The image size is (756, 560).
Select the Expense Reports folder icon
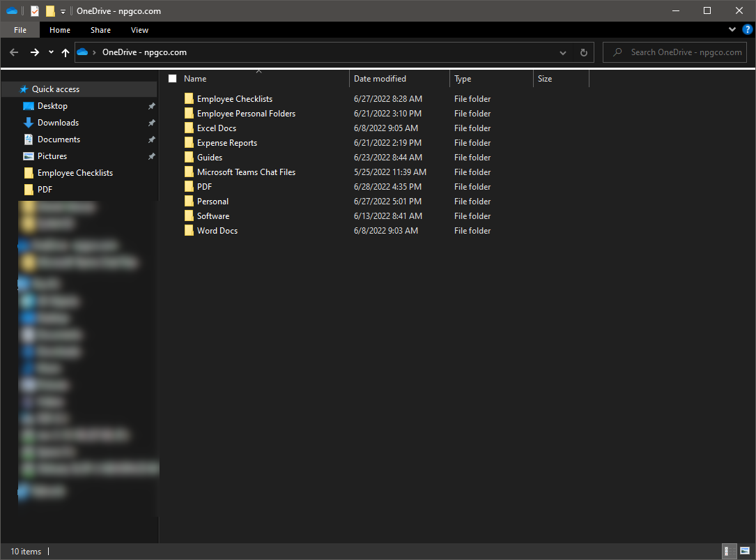tap(189, 143)
